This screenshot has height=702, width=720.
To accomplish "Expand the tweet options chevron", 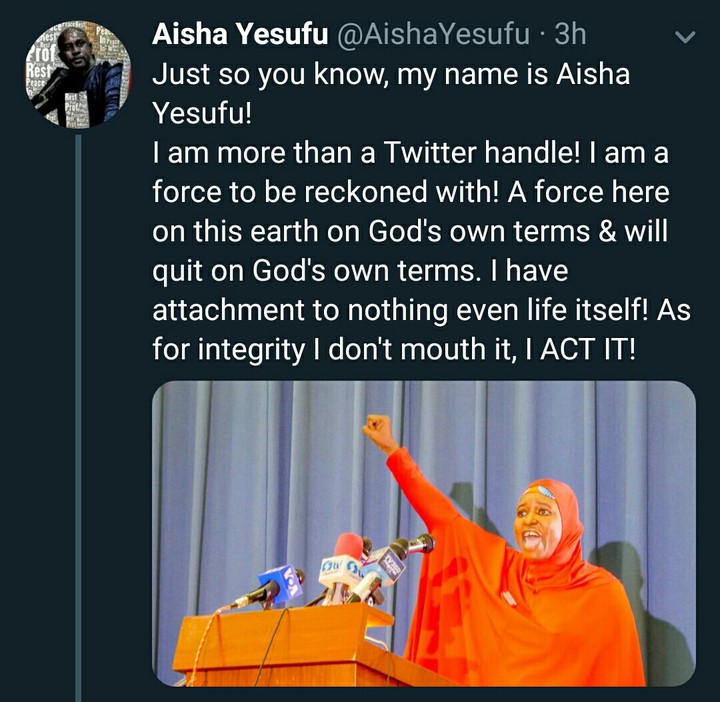I will tap(686, 39).
